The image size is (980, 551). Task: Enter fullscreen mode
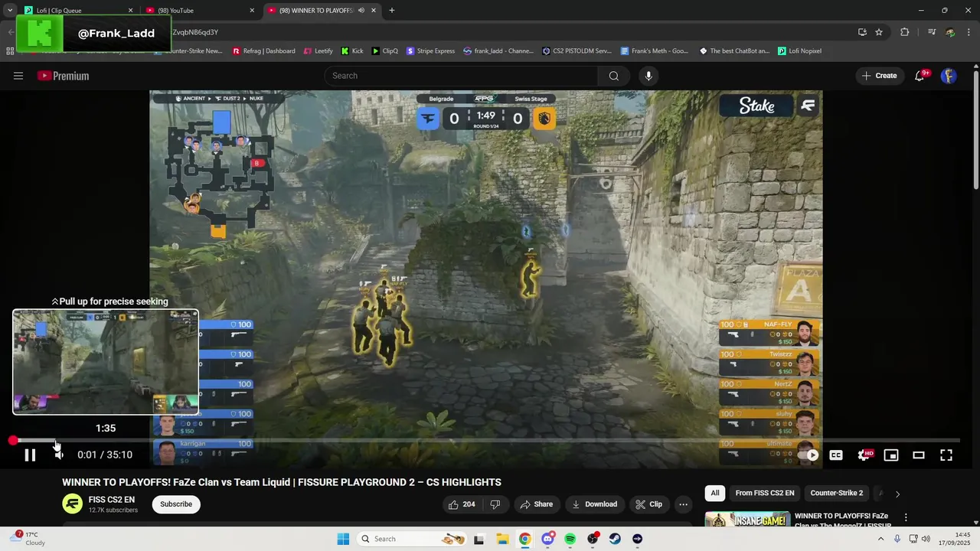[x=946, y=455]
